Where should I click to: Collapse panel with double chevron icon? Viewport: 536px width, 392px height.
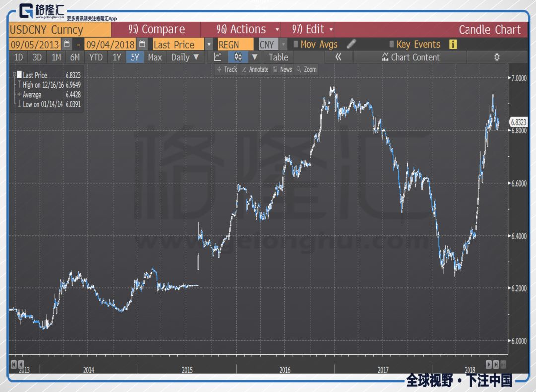point(338,57)
